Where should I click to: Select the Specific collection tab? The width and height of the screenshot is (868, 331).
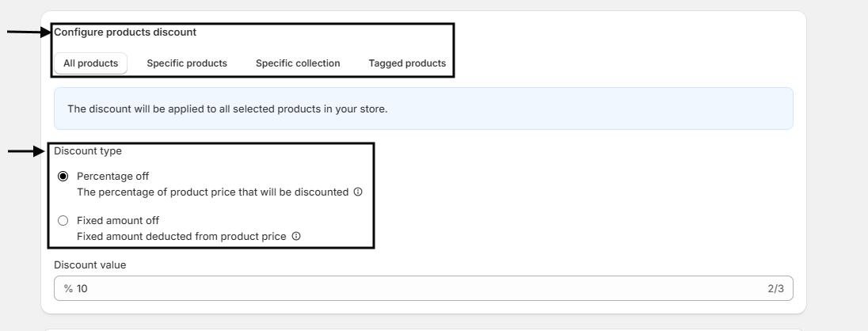[298, 63]
